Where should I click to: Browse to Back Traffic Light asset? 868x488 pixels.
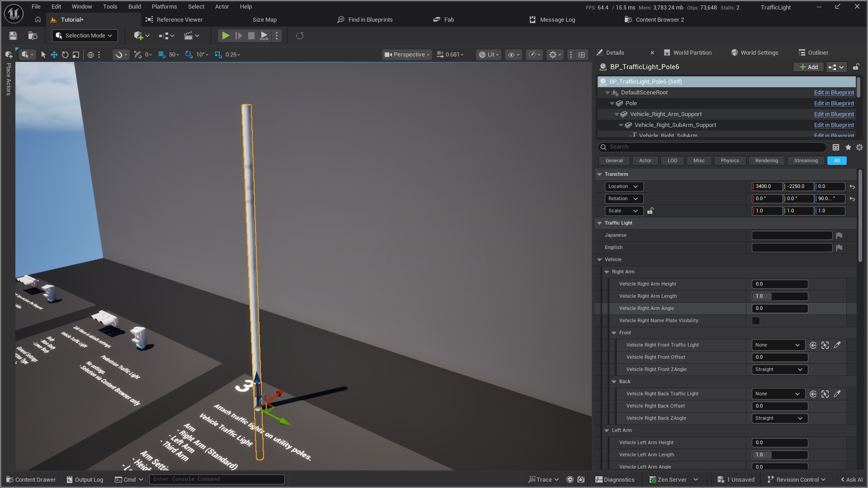tap(825, 394)
